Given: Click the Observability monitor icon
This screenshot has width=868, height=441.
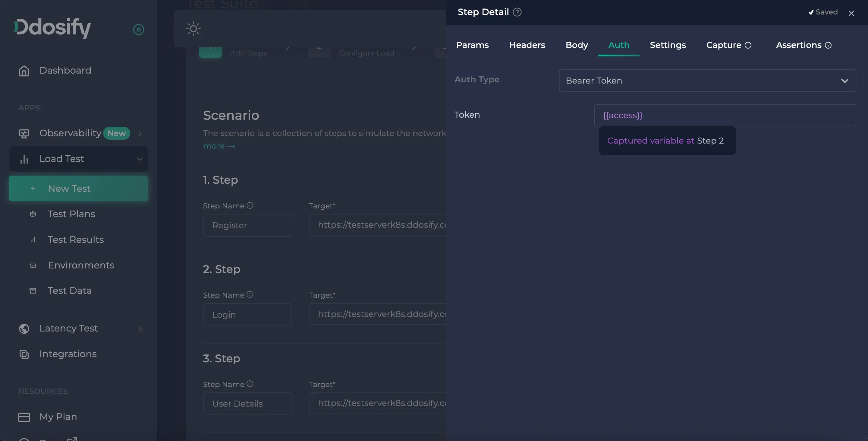Looking at the screenshot, I should tap(24, 134).
